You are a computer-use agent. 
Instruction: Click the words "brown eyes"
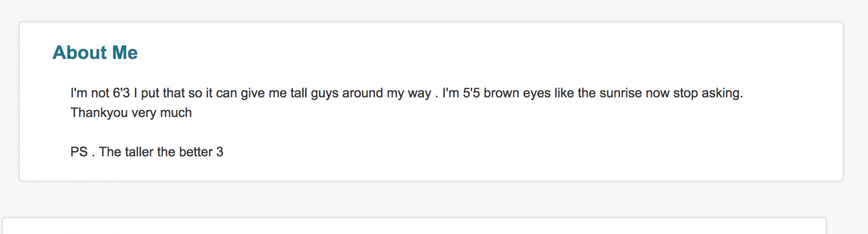[x=517, y=93]
